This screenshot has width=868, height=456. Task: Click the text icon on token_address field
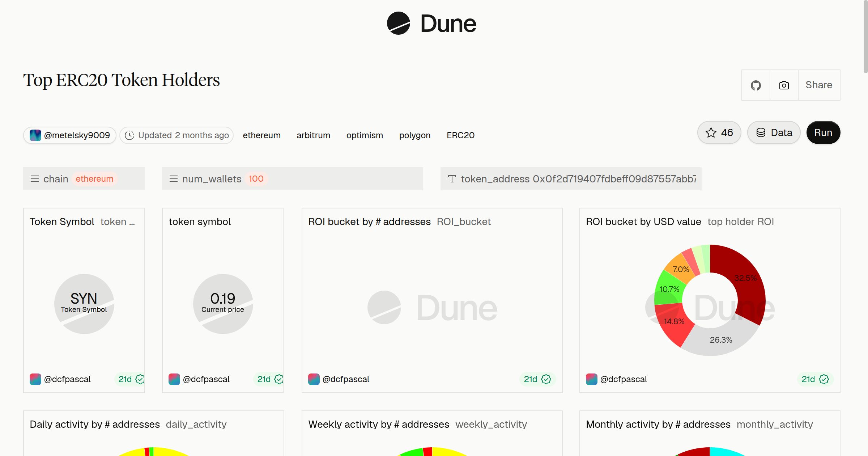point(452,179)
